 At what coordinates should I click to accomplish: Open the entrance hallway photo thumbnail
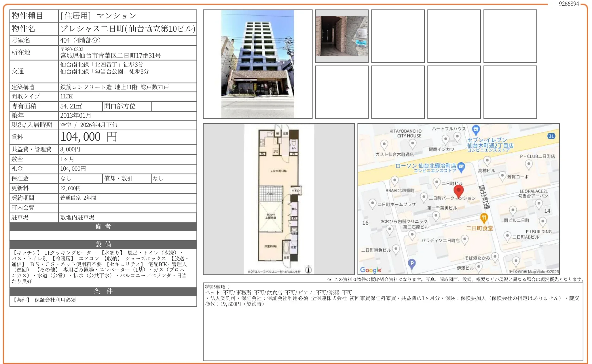(341, 36)
